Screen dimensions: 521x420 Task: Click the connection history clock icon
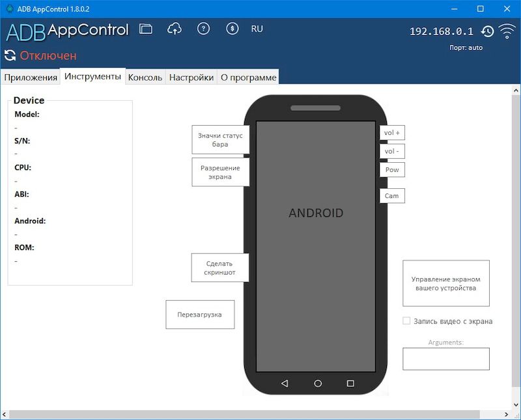486,30
